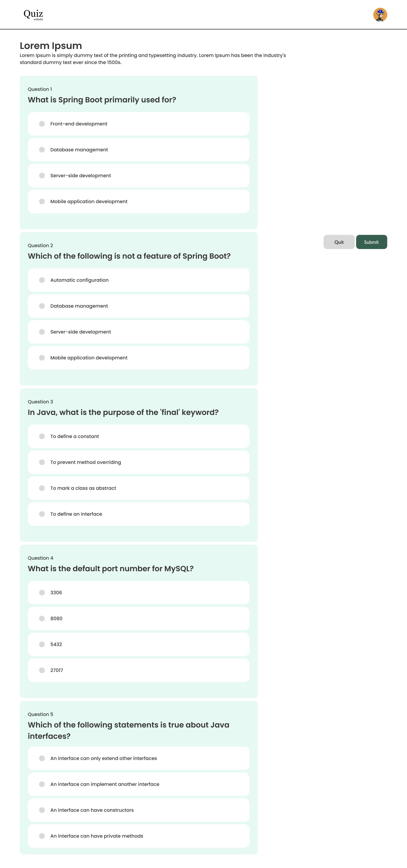Select the 27017 answer option
This screenshot has width=407, height=868.
coord(42,670)
